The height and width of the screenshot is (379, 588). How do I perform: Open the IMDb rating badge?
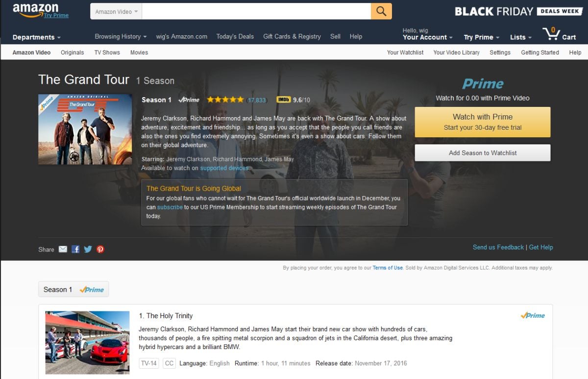(284, 100)
